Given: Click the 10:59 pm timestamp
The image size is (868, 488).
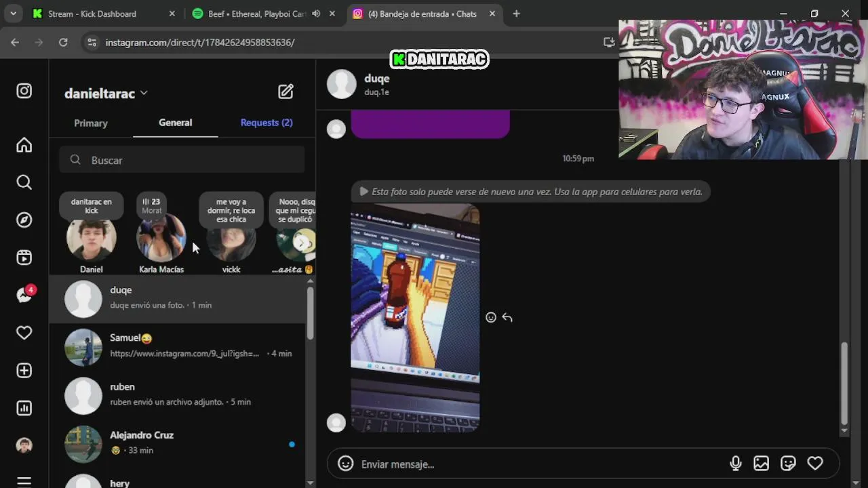Looking at the screenshot, I should (x=578, y=159).
